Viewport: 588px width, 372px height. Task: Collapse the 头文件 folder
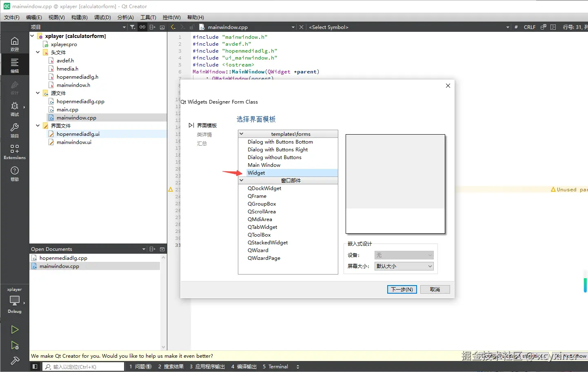click(38, 52)
